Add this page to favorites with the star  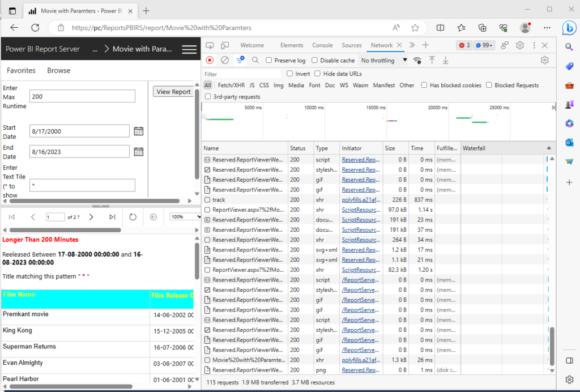(415, 28)
